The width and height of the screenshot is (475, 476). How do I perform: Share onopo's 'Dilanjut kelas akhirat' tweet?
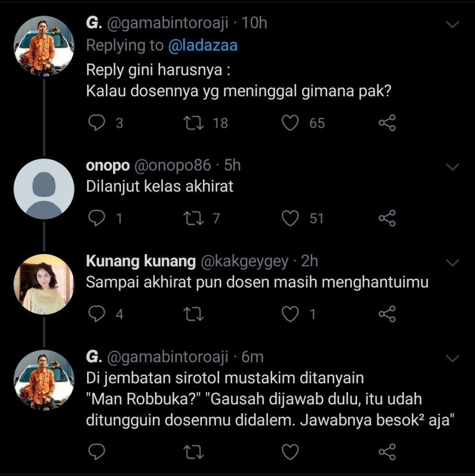[x=387, y=218]
